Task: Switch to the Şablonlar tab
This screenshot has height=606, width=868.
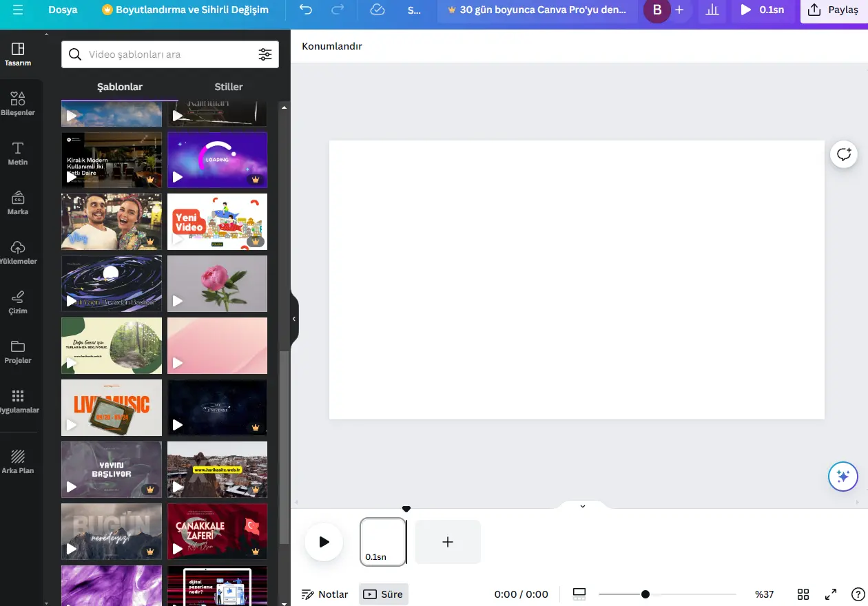Action: coord(120,87)
